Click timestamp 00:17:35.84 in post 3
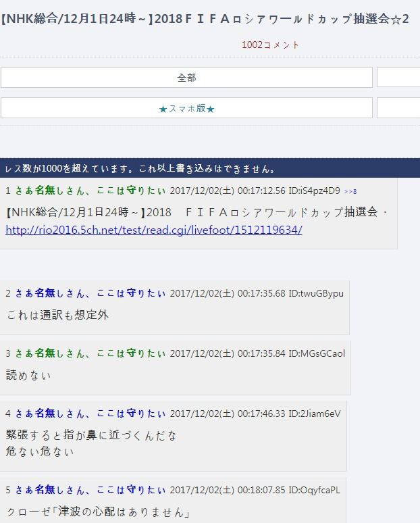420x523 pixels. (x=261, y=353)
